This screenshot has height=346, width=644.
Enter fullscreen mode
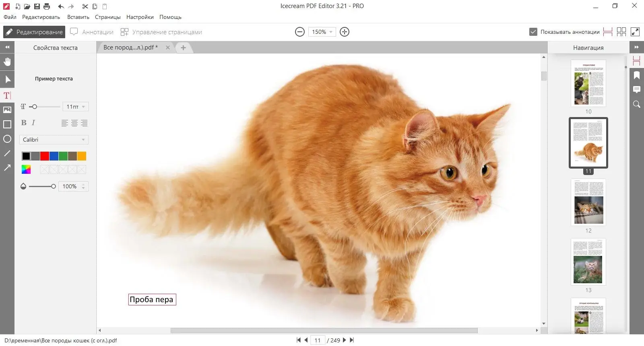[x=635, y=32]
